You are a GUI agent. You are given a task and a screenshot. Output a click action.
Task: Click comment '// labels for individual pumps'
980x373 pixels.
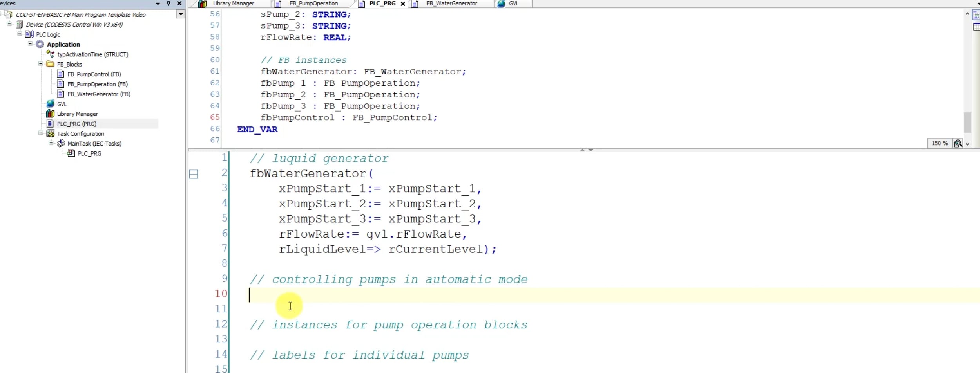point(359,355)
